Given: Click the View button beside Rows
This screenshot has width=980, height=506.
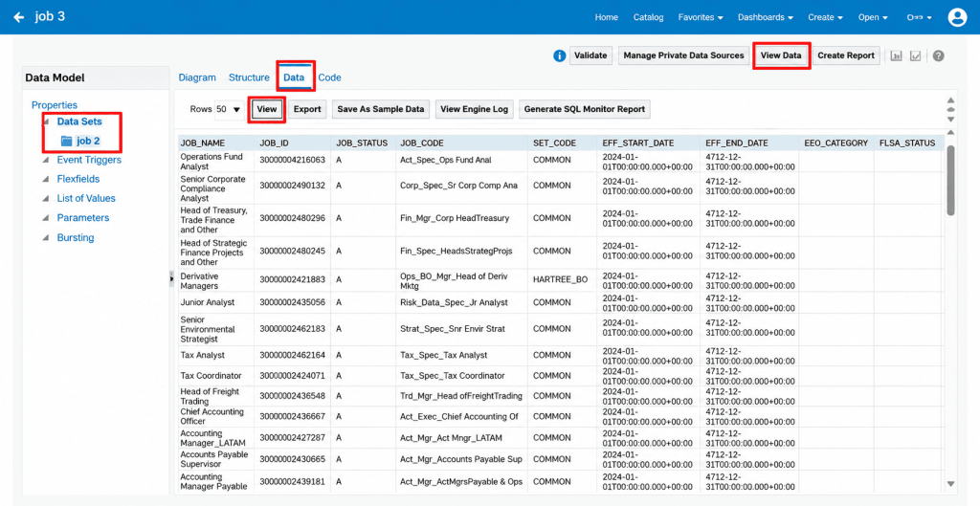Looking at the screenshot, I should click(267, 109).
